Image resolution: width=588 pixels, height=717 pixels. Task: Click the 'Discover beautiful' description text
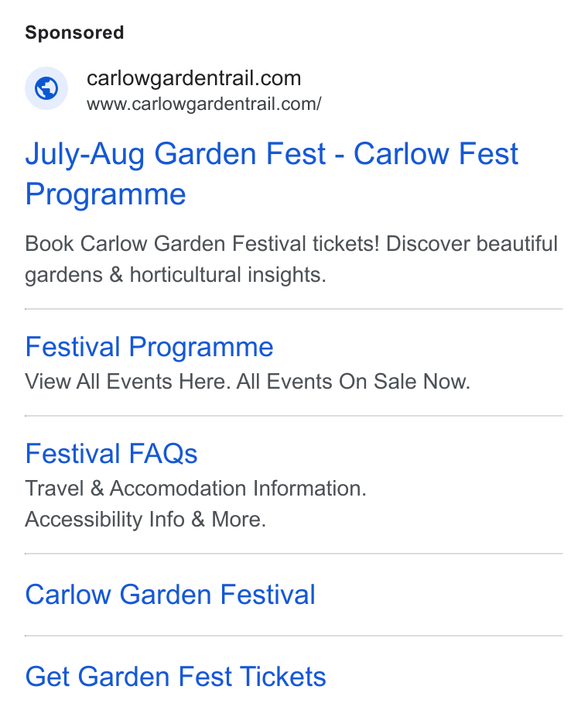471,244
